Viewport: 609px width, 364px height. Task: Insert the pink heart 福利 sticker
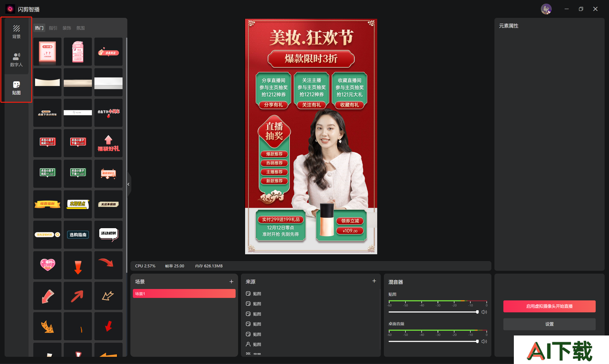(x=47, y=265)
